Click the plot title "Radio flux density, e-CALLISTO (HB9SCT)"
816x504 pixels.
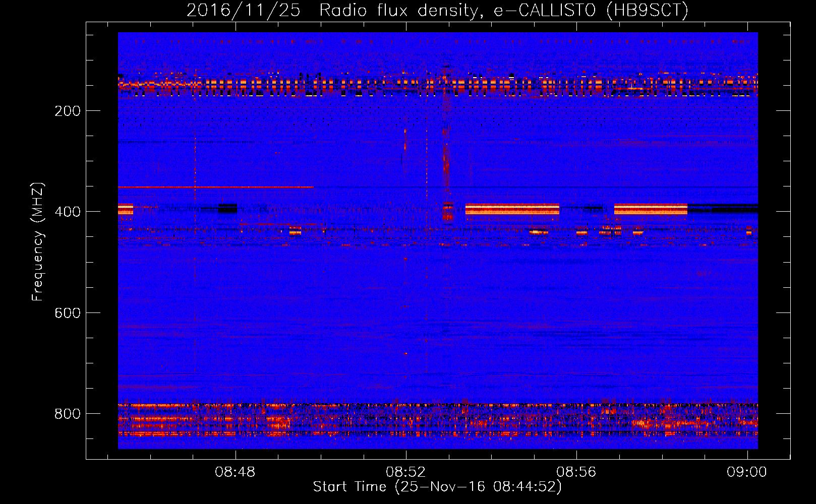(x=504, y=10)
